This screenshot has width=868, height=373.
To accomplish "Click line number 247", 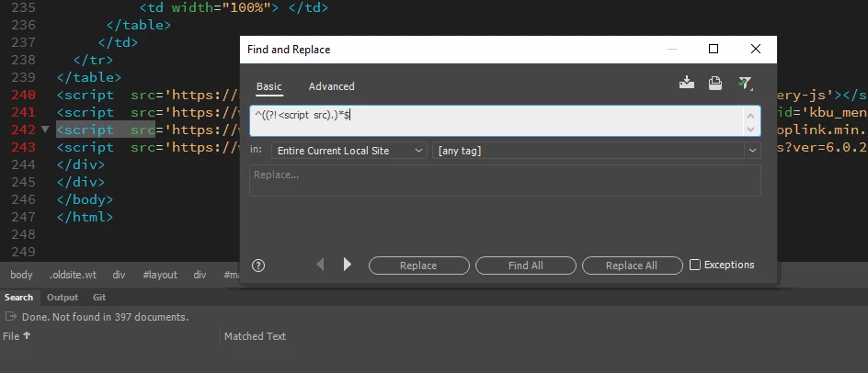I will (x=23, y=217).
